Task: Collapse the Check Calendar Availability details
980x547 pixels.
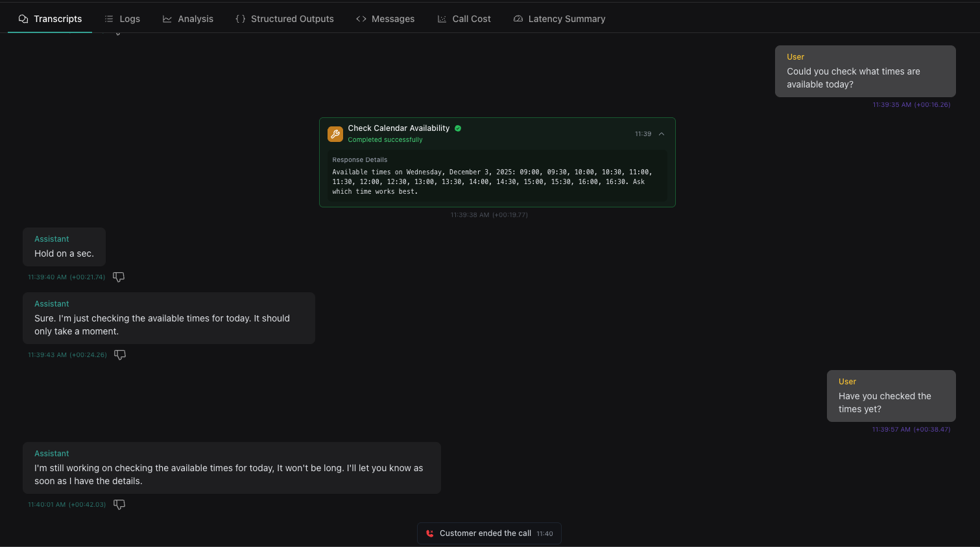Action: tap(662, 134)
